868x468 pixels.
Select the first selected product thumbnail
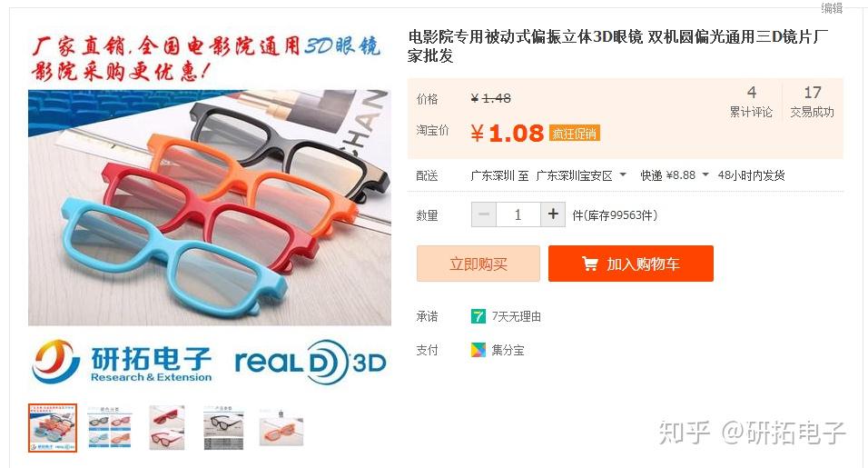(53, 428)
